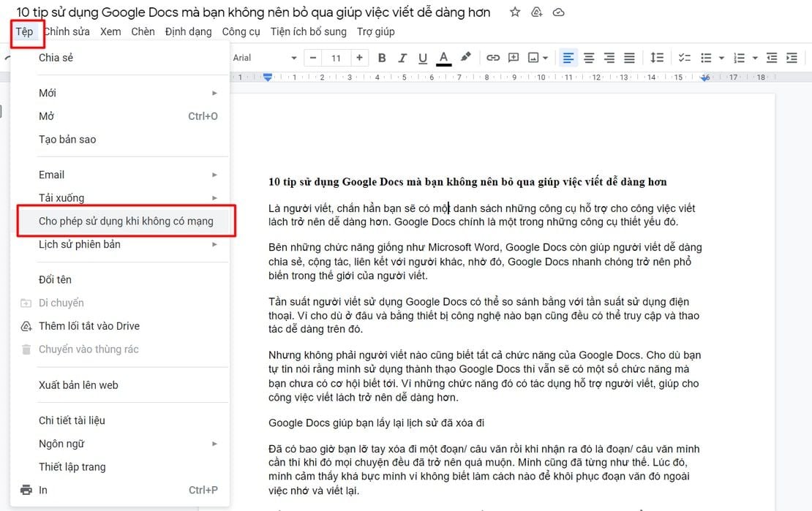Image resolution: width=812 pixels, height=511 pixels.
Task: Click the printer icon next to In
Action: pyautogui.click(x=26, y=490)
